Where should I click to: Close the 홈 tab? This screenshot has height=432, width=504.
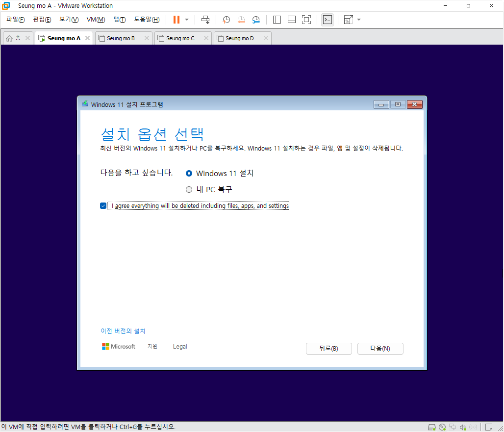click(27, 38)
